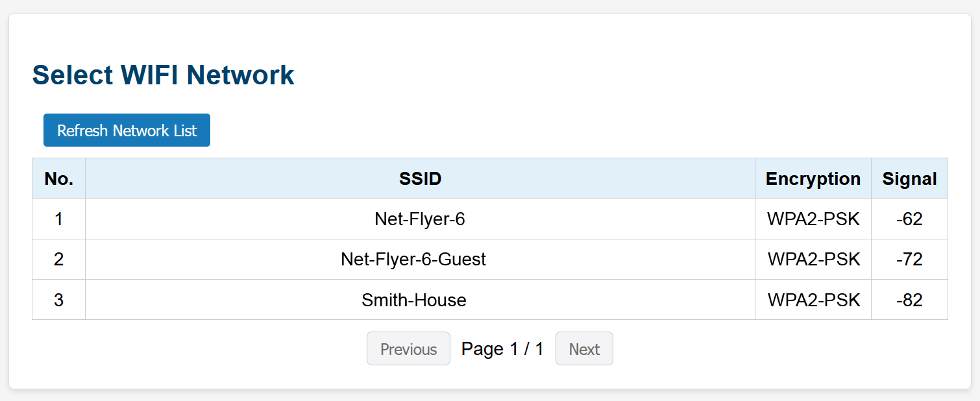Click the Encryption column header
980x401 pixels.
pos(813,178)
